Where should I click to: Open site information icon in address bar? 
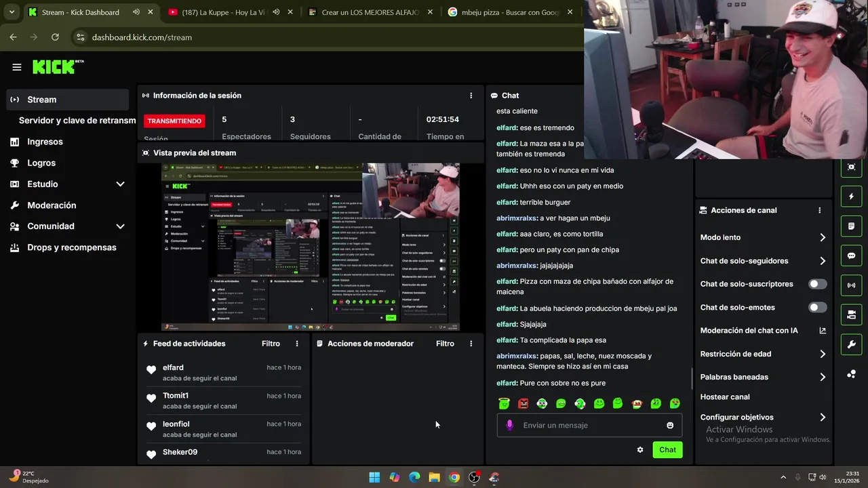click(x=80, y=37)
